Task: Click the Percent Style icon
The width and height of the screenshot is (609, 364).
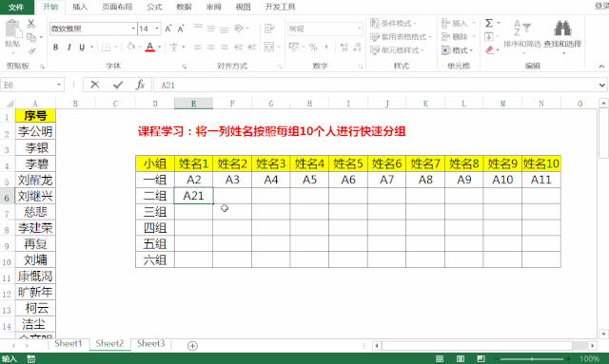Action: 313,48
